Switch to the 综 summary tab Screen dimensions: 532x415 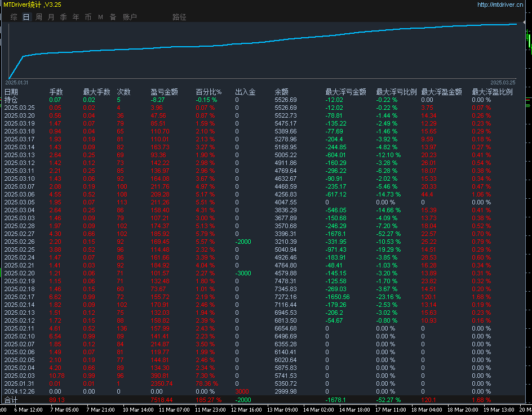pos(14,17)
